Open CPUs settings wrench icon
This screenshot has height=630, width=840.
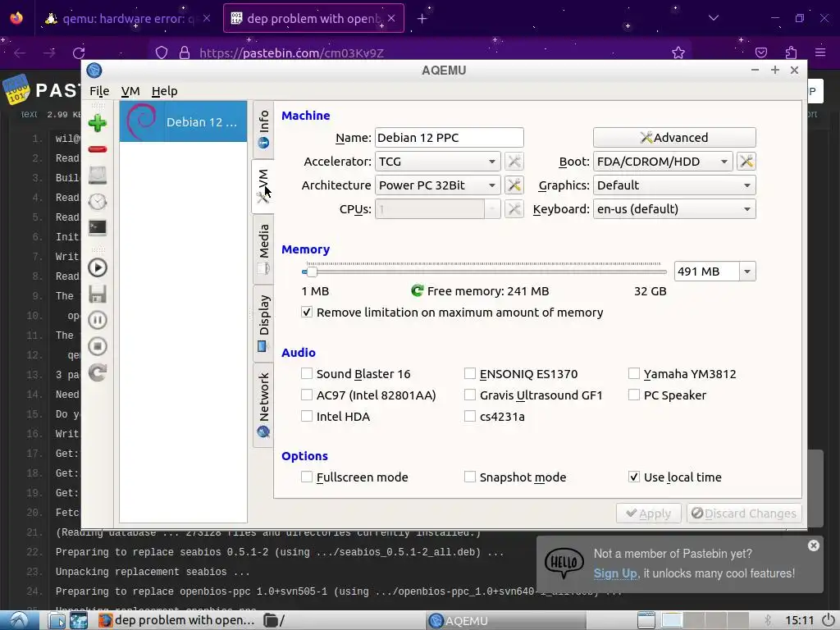coord(514,209)
